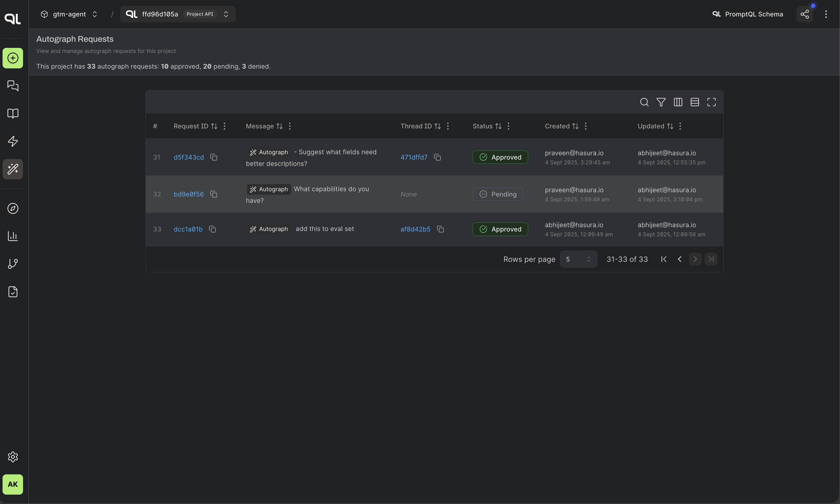
Task: Open the table filter funnel icon
Action: coord(661,102)
